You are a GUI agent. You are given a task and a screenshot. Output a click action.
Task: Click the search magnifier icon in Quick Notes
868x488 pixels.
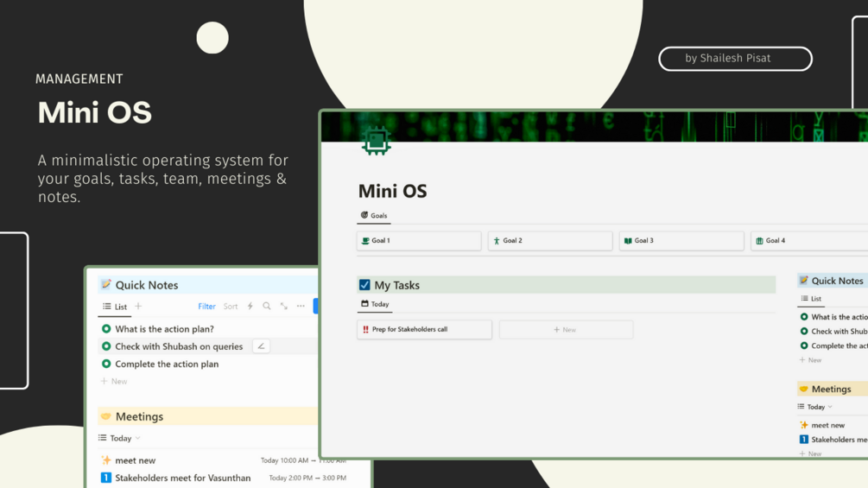[267, 306]
